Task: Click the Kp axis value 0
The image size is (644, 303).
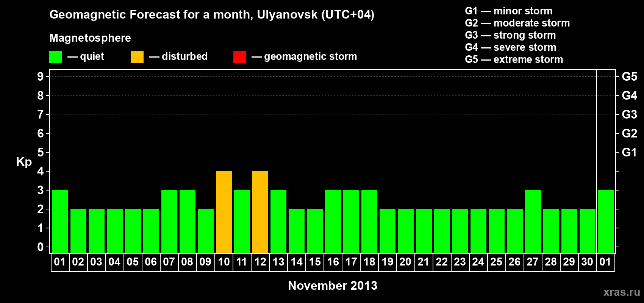Action: 41,247
